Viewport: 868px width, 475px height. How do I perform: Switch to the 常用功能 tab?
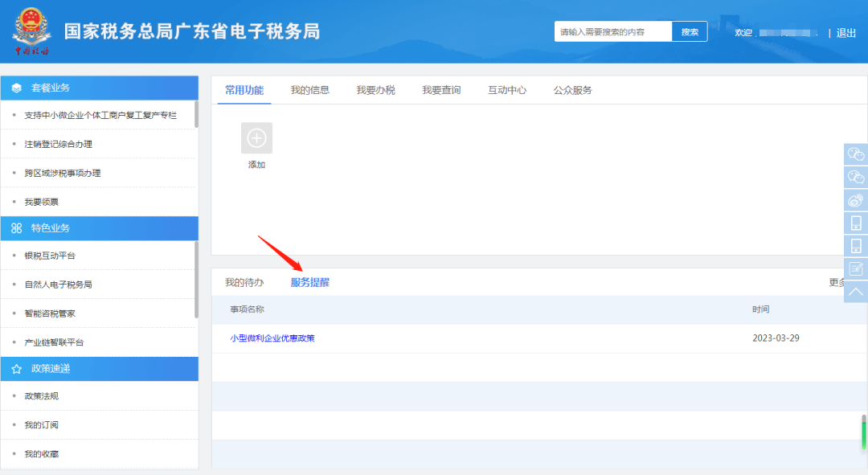coord(244,90)
